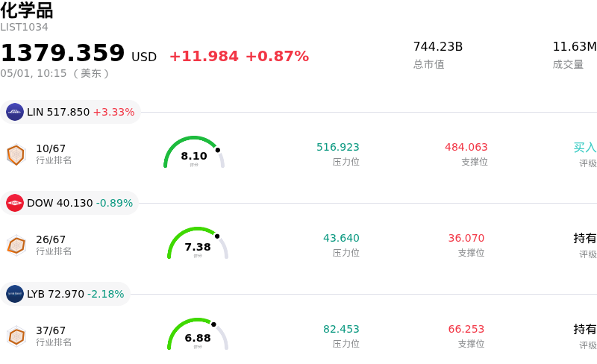Click the LIN 8.10 score gauge
Image resolution: width=597 pixels, height=364 pixels.
click(194, 152)
